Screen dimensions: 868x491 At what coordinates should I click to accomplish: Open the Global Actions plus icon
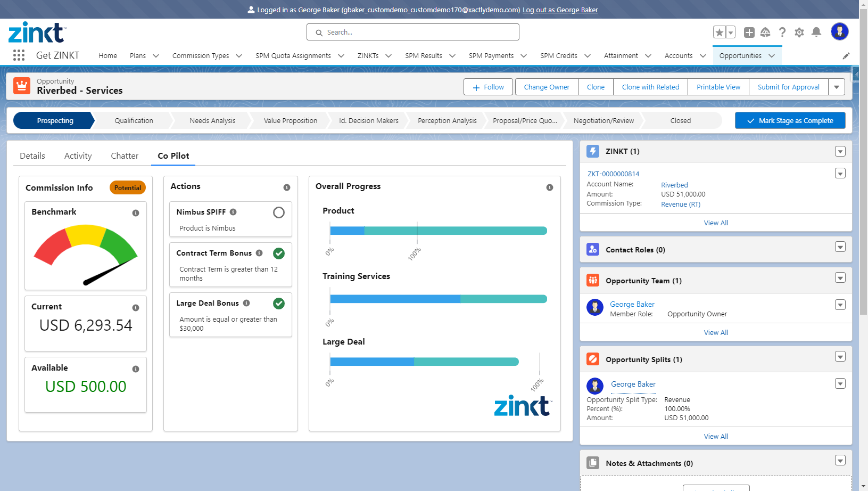click(749, 32)
